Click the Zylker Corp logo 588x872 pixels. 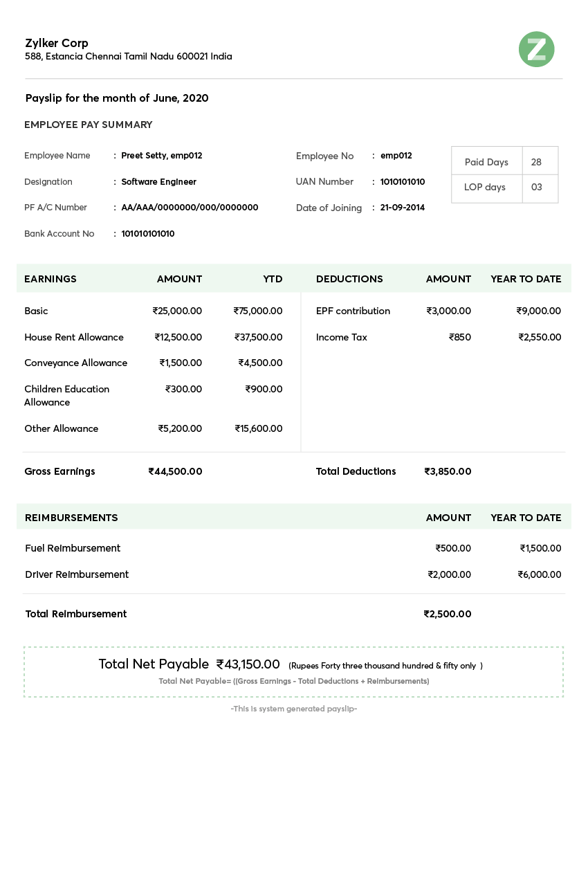coord(536,49)
